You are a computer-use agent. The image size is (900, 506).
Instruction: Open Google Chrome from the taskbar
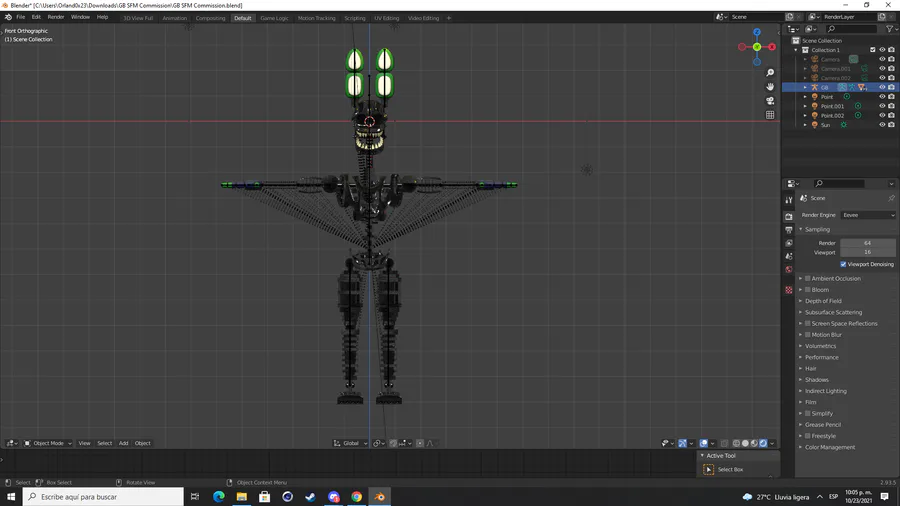[x=356, y=497]
